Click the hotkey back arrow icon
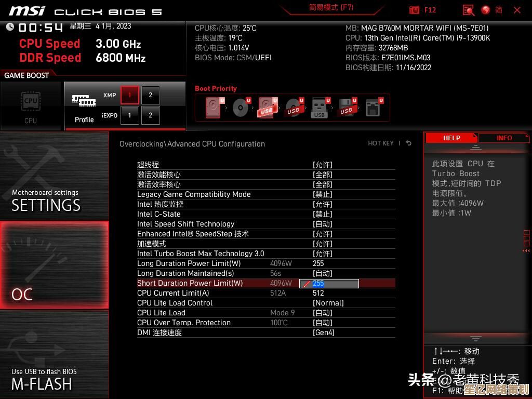Image resolution: width=532 pixels, height=399 pixels. [409, 143]
